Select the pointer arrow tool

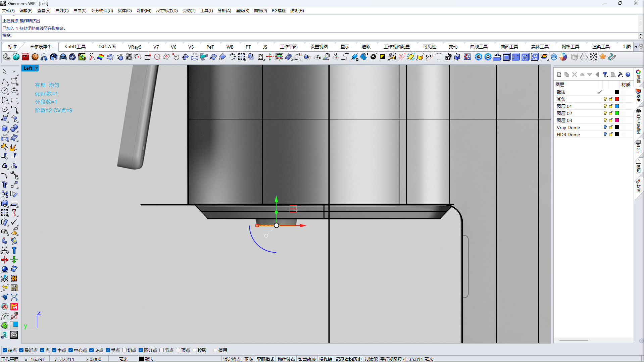(5, 72)
